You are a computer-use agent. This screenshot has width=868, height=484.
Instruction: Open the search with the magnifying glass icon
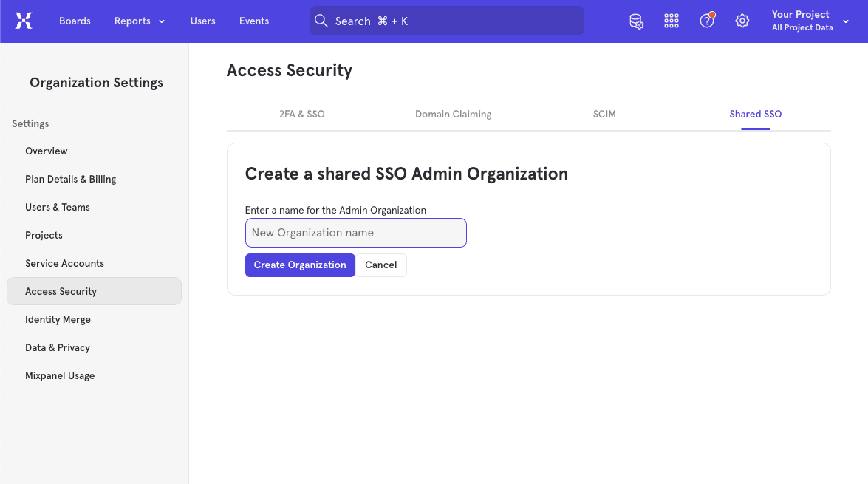[x=321, y=21]
